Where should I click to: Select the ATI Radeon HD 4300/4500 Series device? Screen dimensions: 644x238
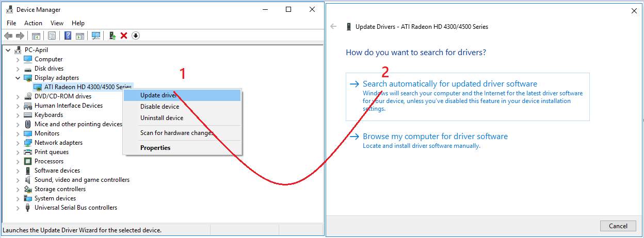click(88, 87)
